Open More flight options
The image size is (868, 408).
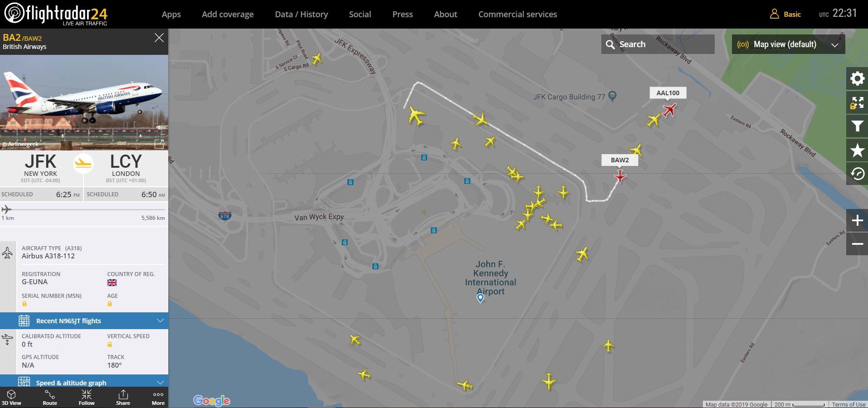click(158, 398)
